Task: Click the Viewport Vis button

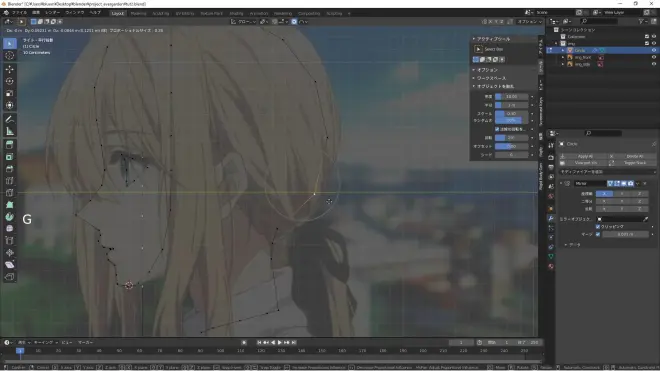Action: [x=584, y=163]
